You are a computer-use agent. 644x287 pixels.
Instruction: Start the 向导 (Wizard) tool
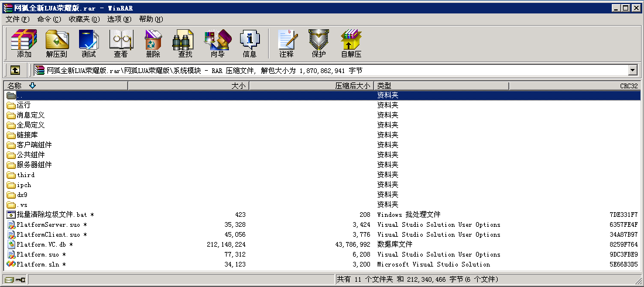(x=217, y=43)
